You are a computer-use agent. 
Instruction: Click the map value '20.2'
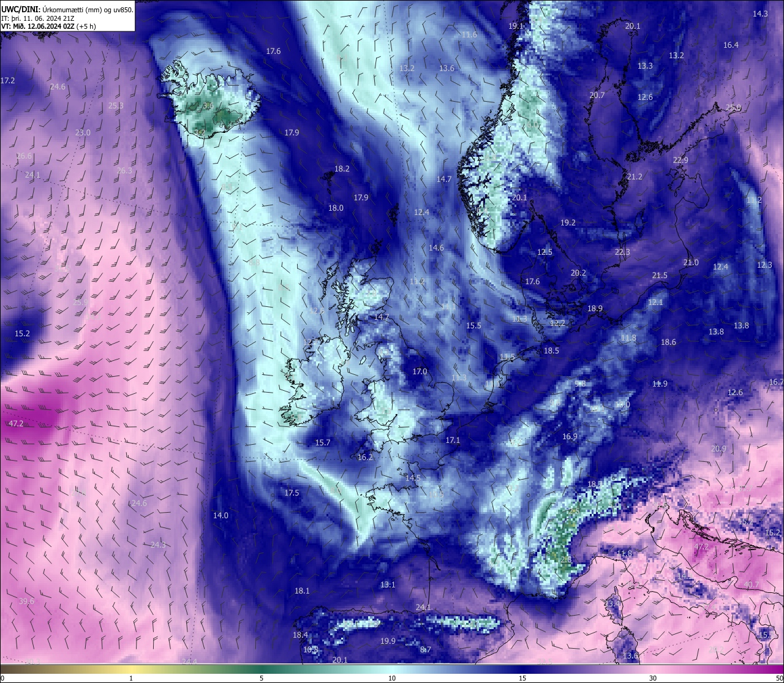click(x=578, y=273)
